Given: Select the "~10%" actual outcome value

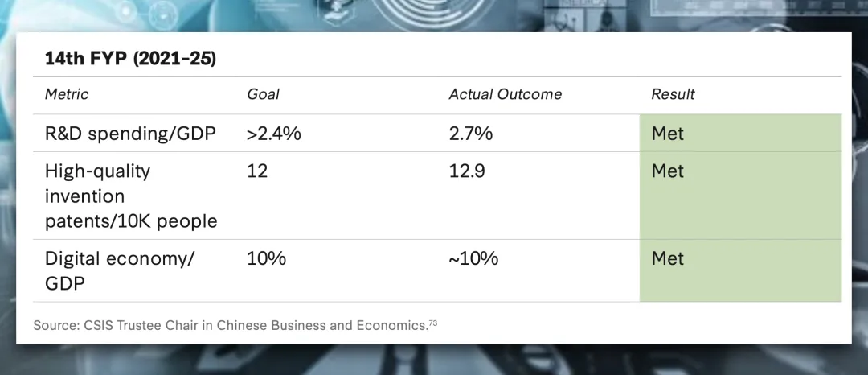Looking at the screenshot, I should [x=473, y=259].
